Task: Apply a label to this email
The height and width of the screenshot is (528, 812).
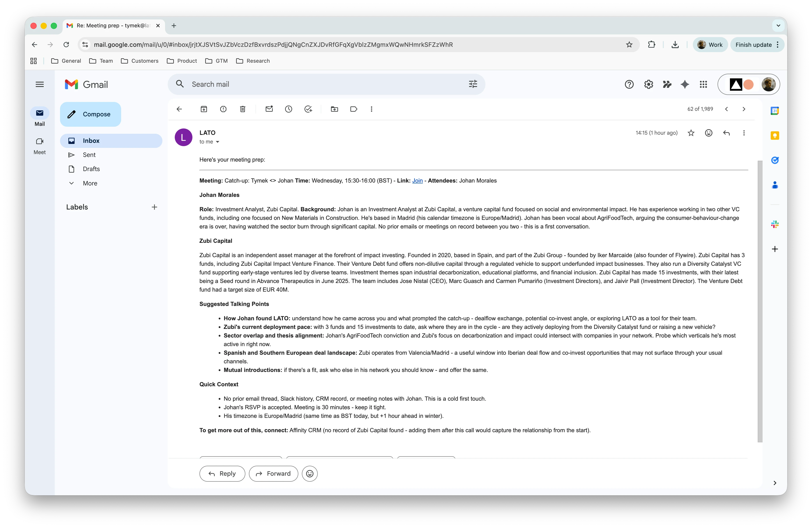Action: [354, 109]
